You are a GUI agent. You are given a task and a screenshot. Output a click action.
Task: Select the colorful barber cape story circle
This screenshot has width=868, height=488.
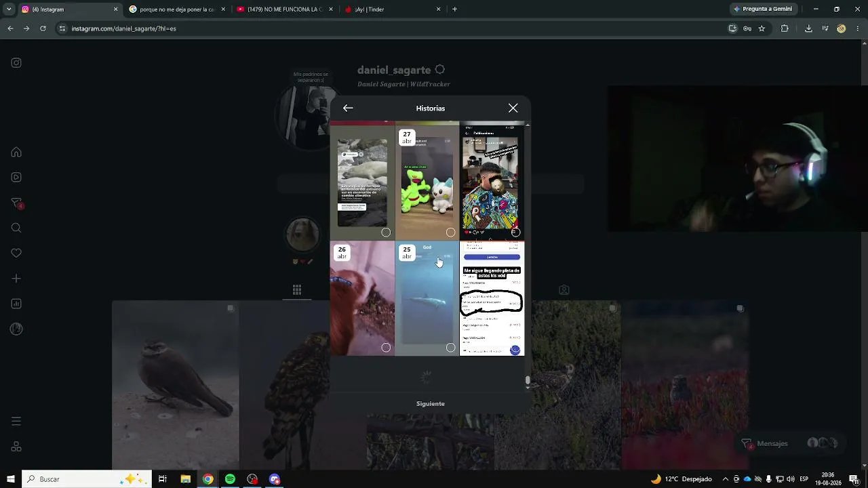click(x=515, y=232)
